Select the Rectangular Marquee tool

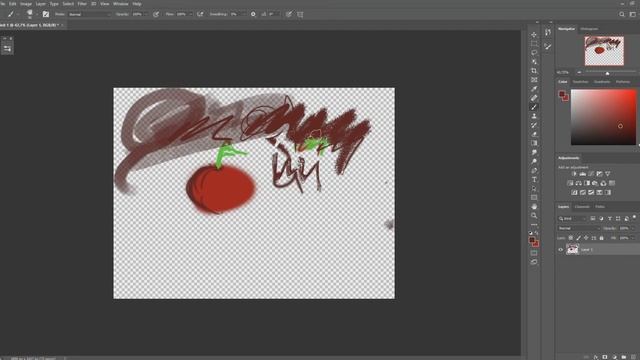point(534,44)
